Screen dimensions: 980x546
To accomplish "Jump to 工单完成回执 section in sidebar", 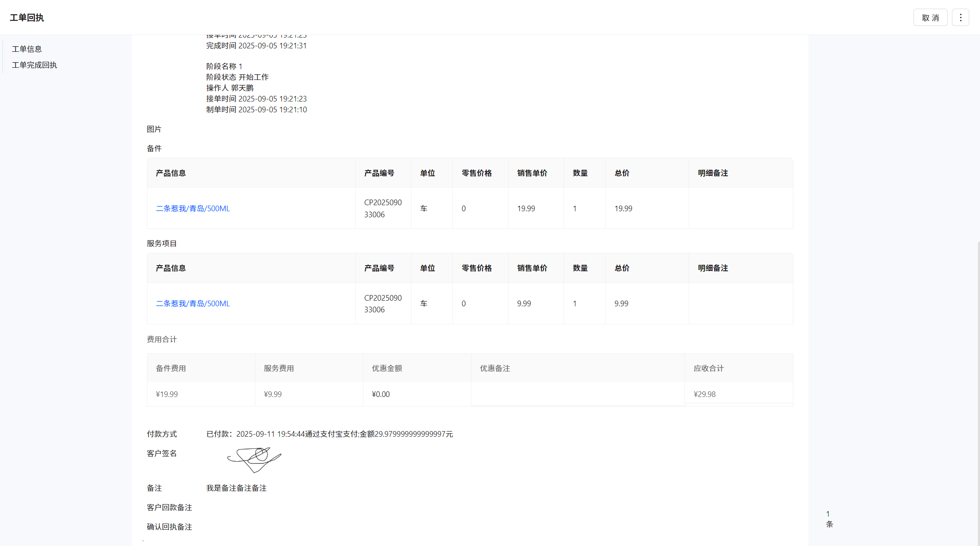I will coord(35,65).
